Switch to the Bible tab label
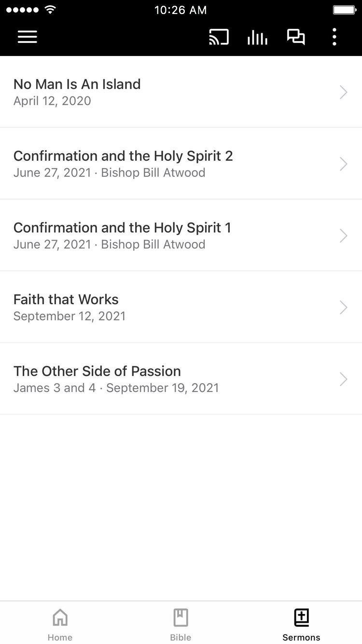 coord(181,637)
